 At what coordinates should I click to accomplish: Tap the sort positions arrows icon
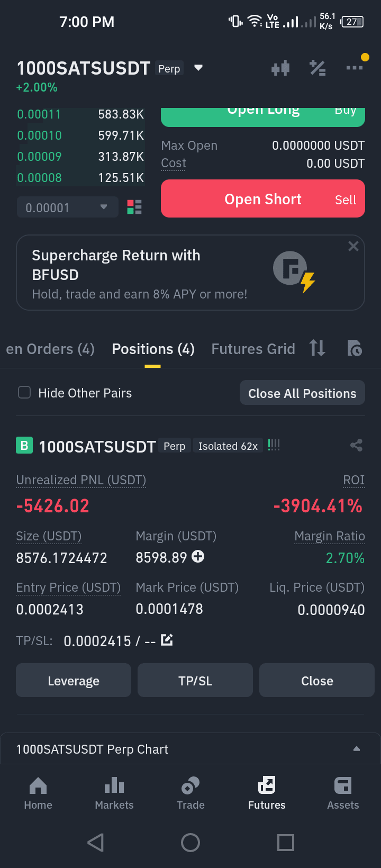click(x=317, y=348)
